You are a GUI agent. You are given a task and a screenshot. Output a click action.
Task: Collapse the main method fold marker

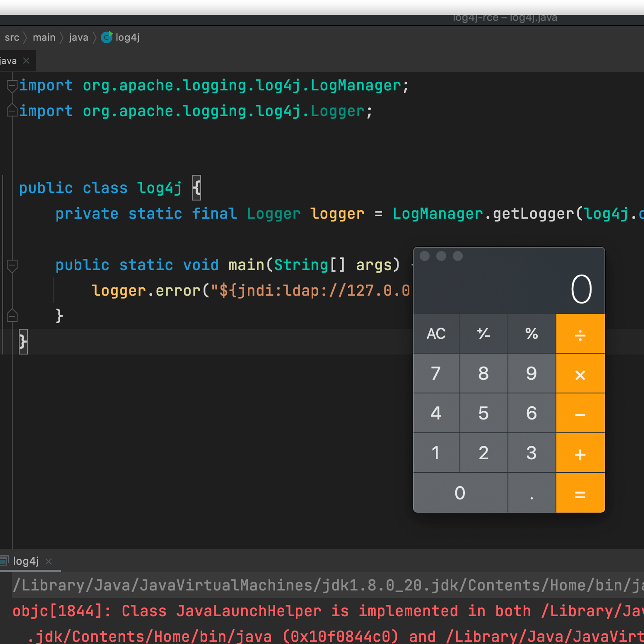click(x=12, y=266)
